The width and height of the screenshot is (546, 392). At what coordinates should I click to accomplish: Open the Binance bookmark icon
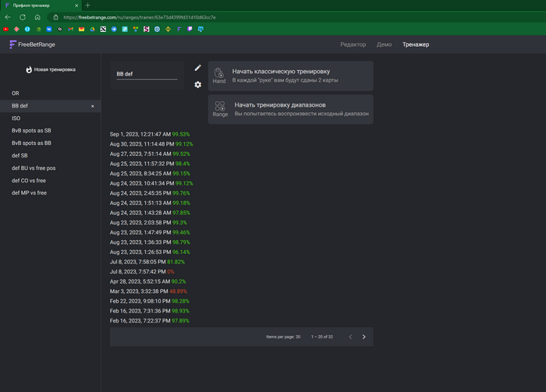coord(168,29)
